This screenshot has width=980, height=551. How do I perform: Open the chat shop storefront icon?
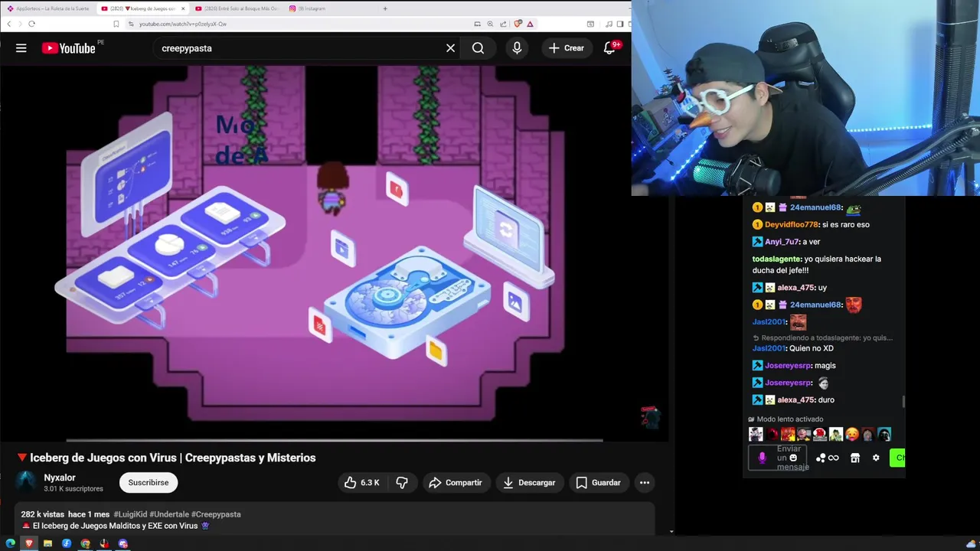click(855, 458)
